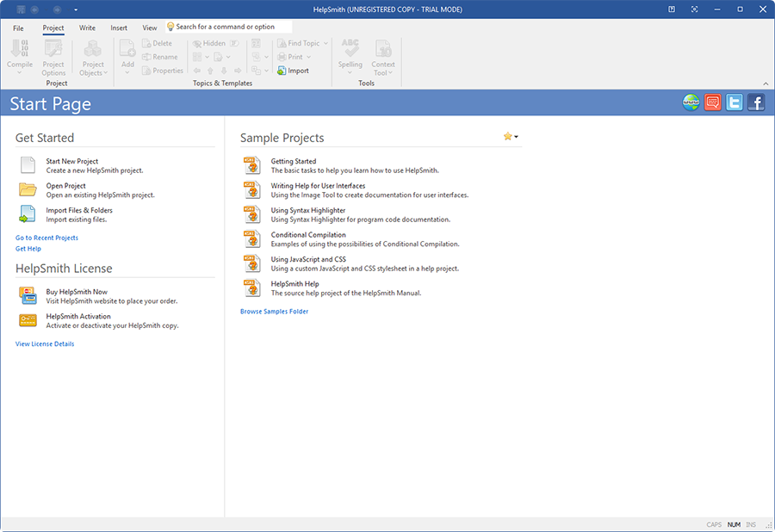Click the move topic down arrow
The width and height of the screenshot is (775, 532).
click(224, 71)
